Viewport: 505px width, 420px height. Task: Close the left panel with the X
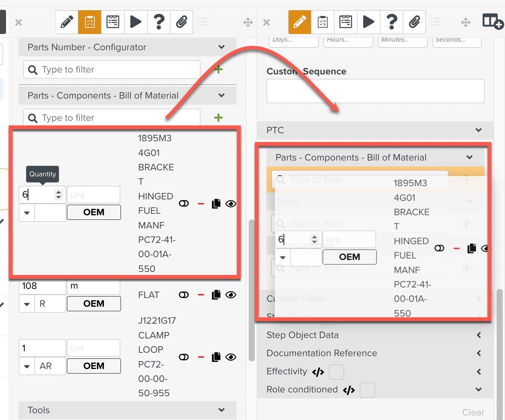coord(19,22)
